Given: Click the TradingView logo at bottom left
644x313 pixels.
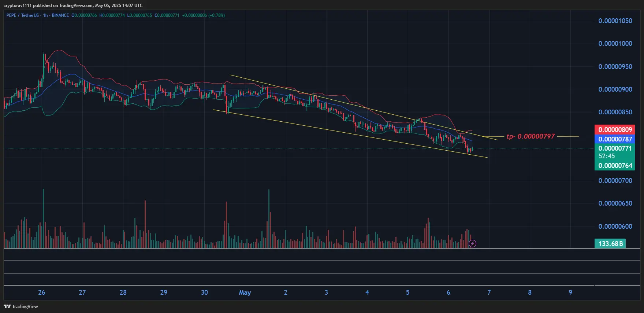Looking at the screenshot, I should click(21, 306).
